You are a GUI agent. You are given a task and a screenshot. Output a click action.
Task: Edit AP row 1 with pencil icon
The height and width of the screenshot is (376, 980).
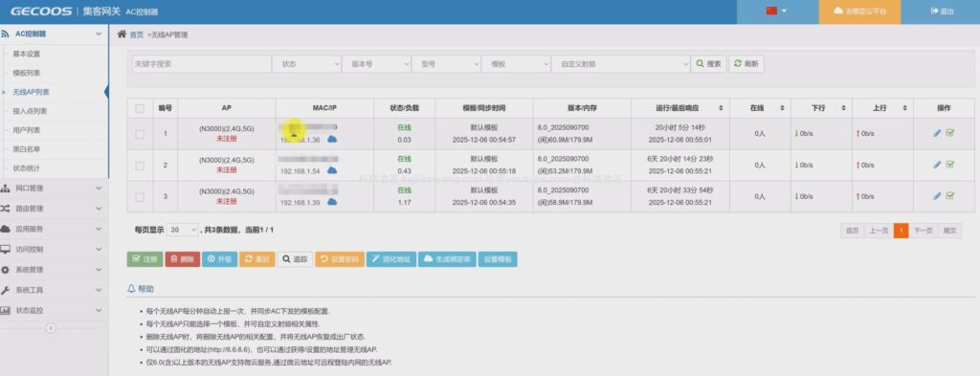coord(937,133)
